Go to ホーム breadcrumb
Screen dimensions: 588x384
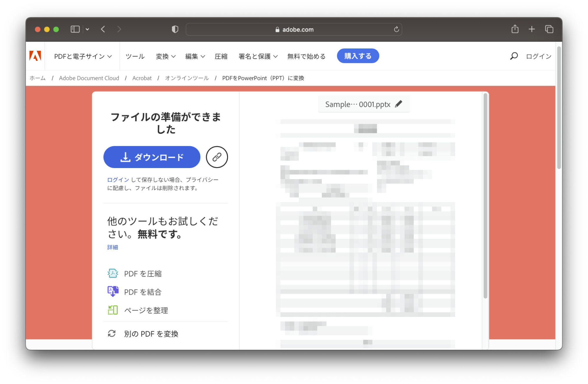(37, 78)
